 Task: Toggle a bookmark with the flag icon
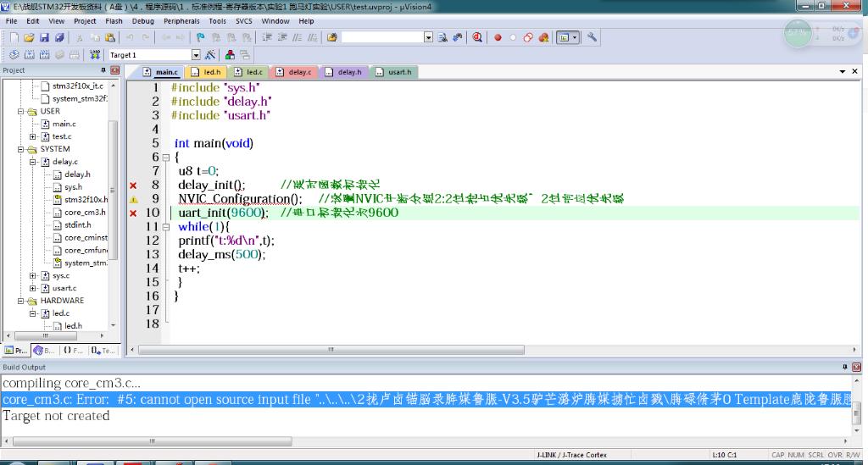tap(200, 37)
